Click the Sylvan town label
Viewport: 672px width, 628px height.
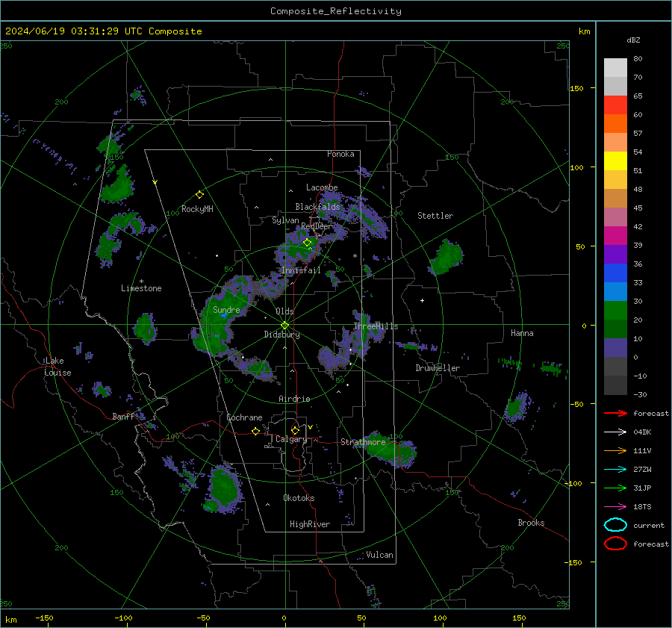click(x=285, y=220)
